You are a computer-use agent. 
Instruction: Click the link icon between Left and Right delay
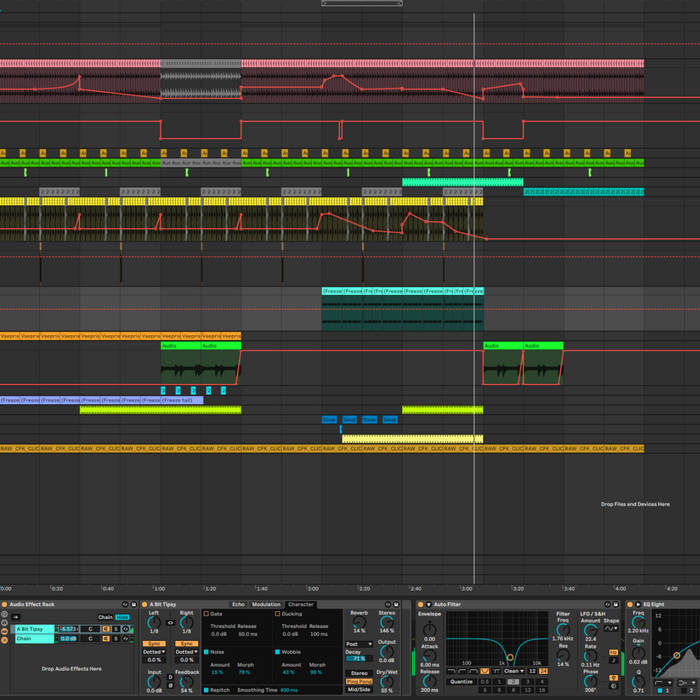point(170,621)
